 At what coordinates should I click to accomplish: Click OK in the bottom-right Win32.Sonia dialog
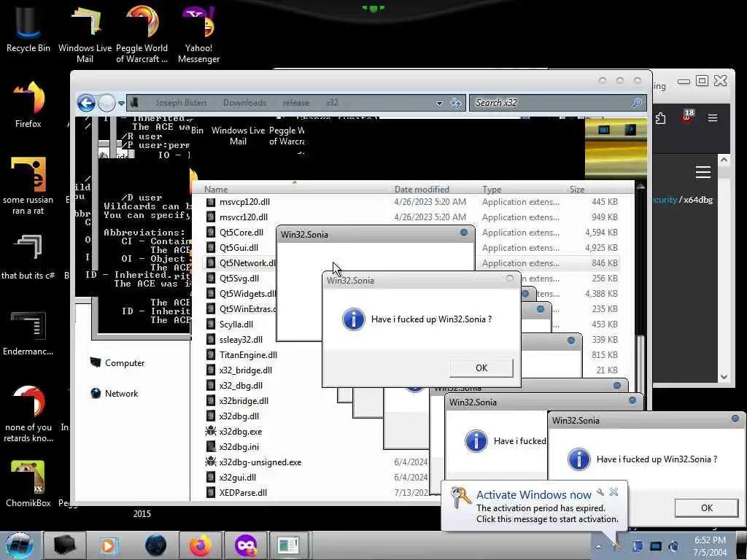[706, 507]
